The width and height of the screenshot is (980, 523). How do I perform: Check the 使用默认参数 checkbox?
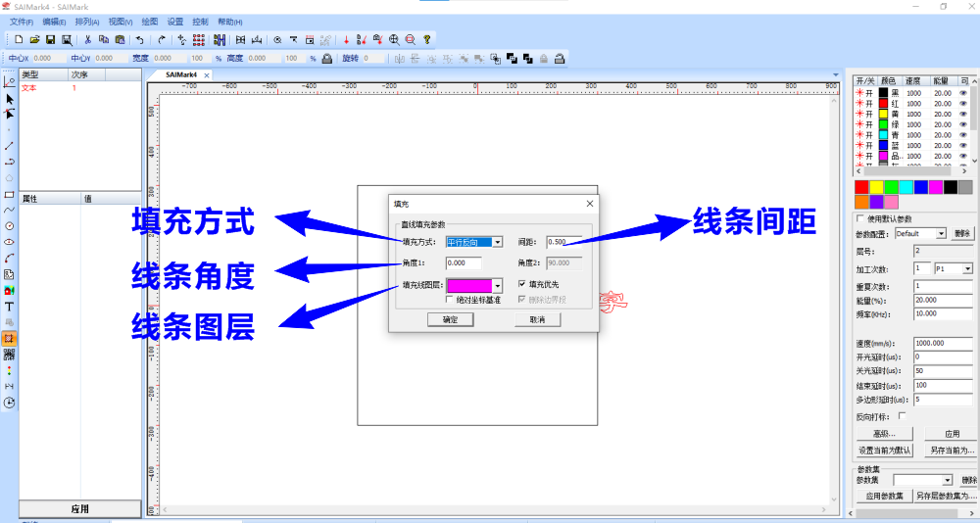(x=860, y=218)
